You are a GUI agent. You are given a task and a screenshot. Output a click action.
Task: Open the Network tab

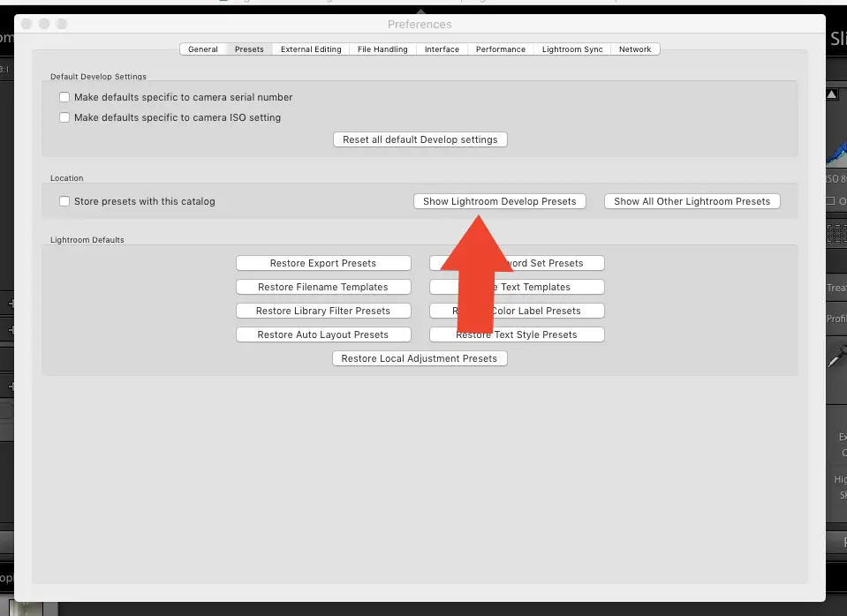coord(635,49)
